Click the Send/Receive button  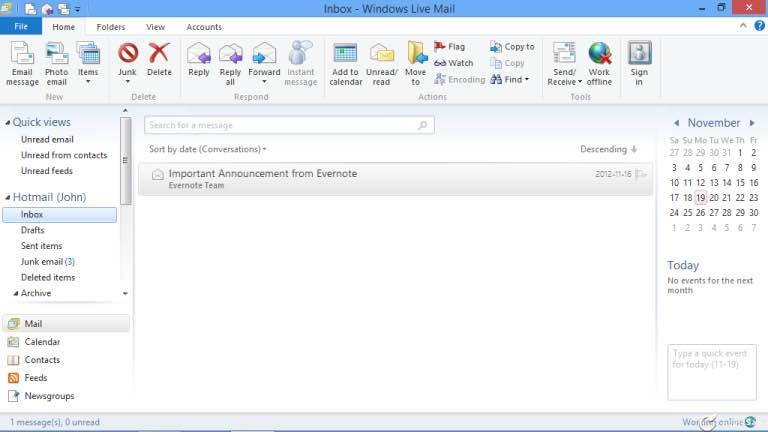click(564, 64)
